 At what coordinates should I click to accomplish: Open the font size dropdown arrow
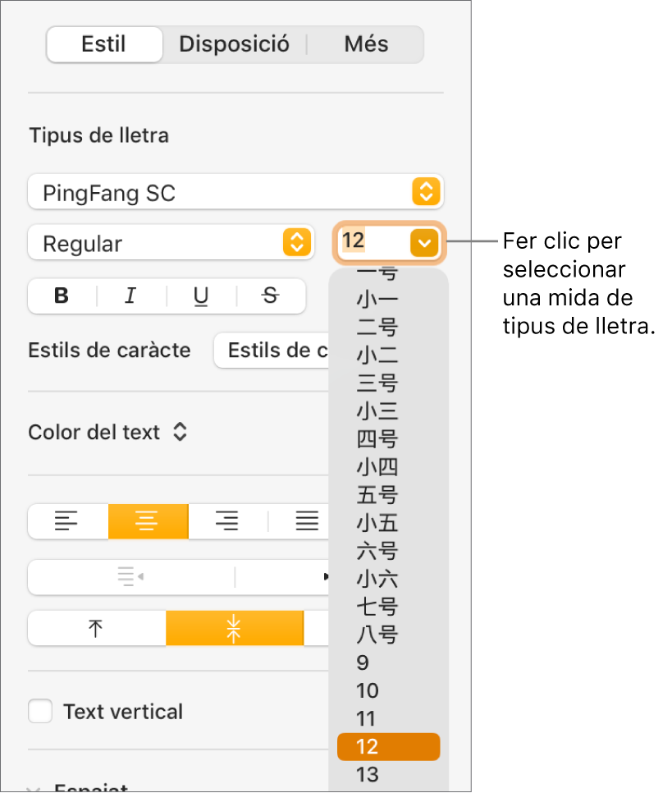424,243
